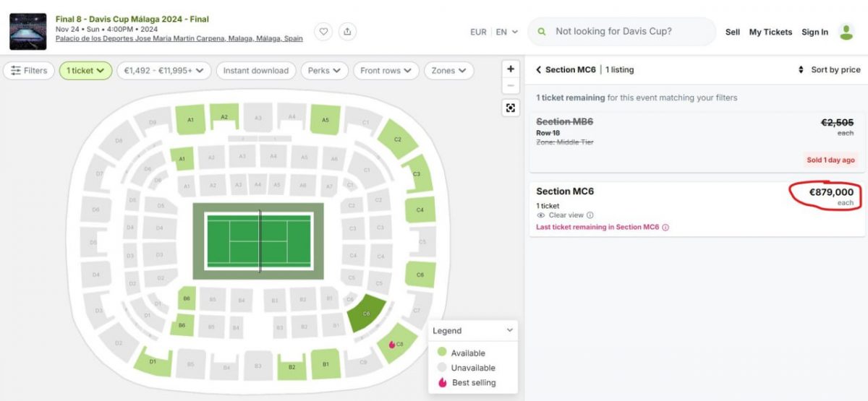Zoom in on the seat map
Screen dimensions: 868x401
click(511, 69)
